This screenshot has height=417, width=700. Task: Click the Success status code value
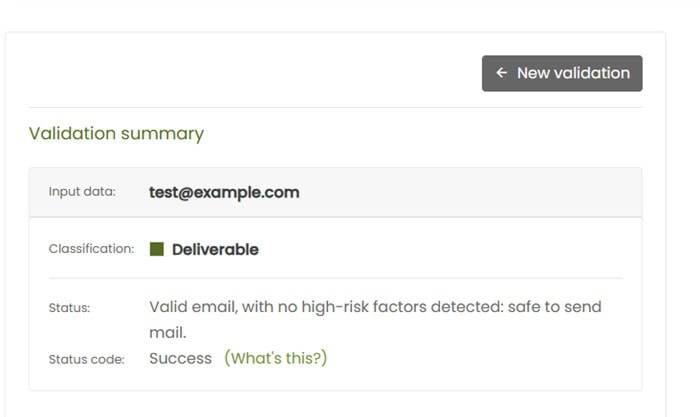pos(180,358)
